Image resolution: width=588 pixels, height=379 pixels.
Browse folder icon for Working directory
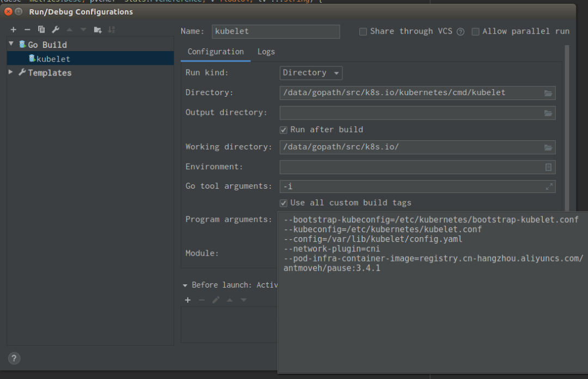point(548,147)
